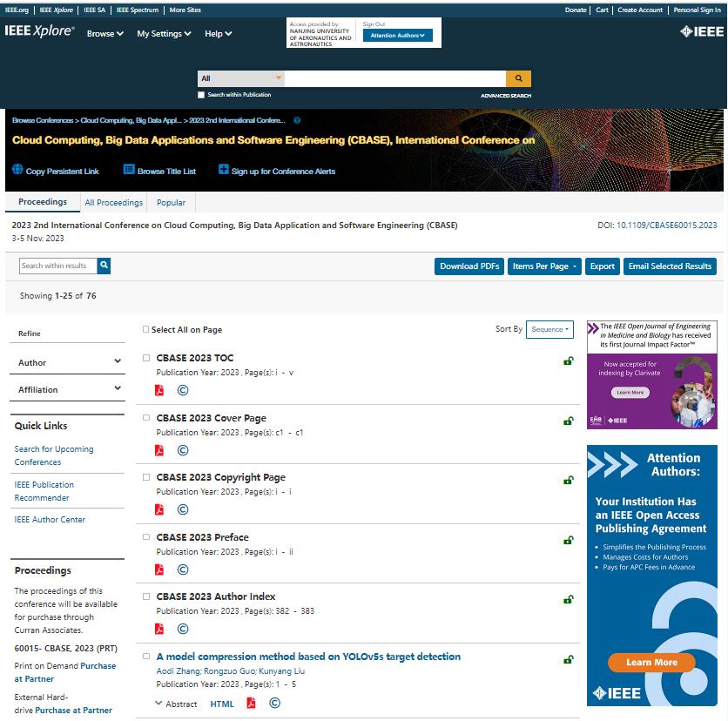Open the conference DOI link

pos(666,226)
